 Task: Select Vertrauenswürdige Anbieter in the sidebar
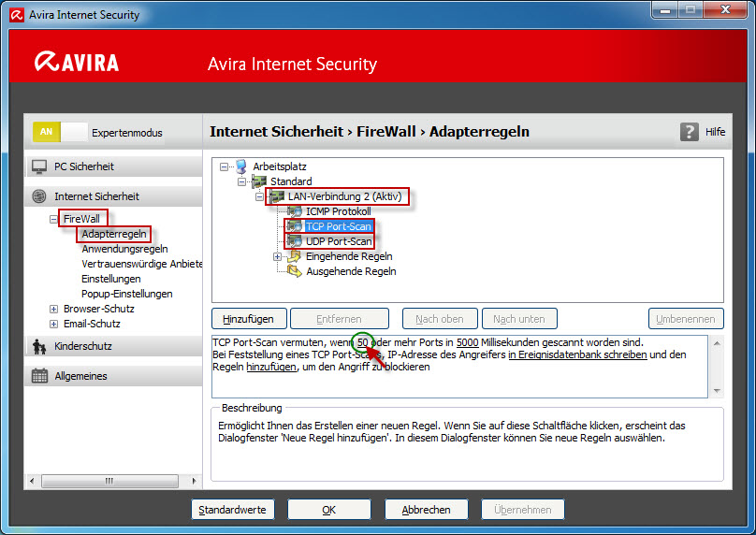point(142,264)
